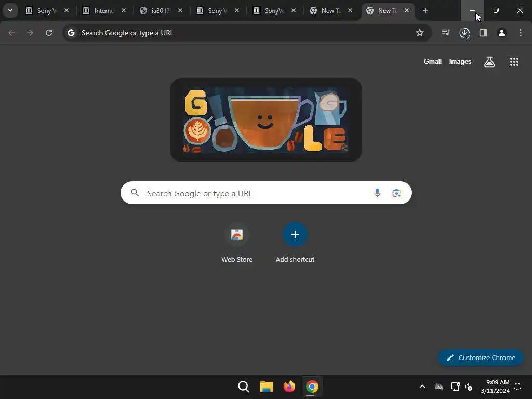The image size is (532, 399).
Task: Click the muted volume tray icon
Action: (469, 387)
